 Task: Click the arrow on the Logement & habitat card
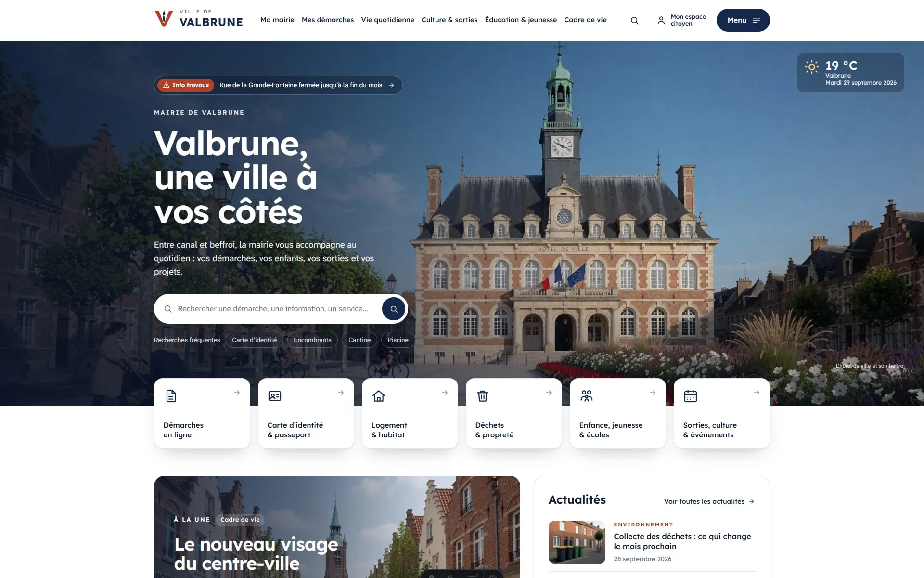(x=445, y=393)
